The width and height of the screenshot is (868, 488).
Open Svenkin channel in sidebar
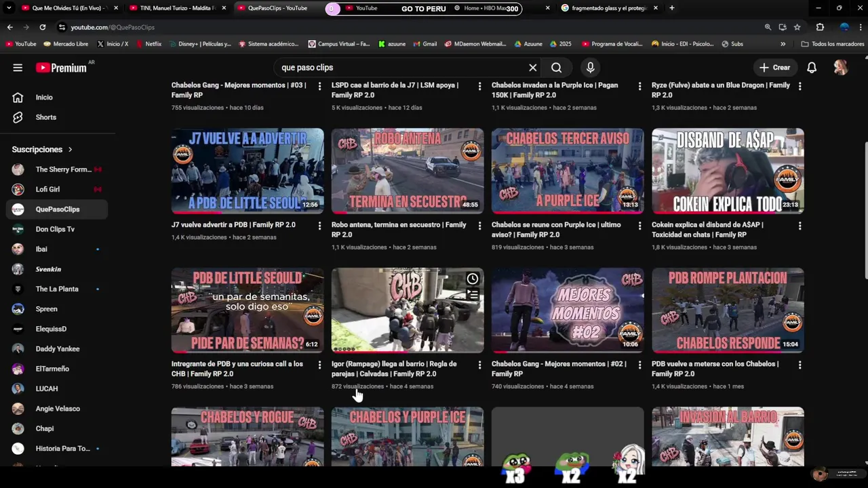(57, 269)
